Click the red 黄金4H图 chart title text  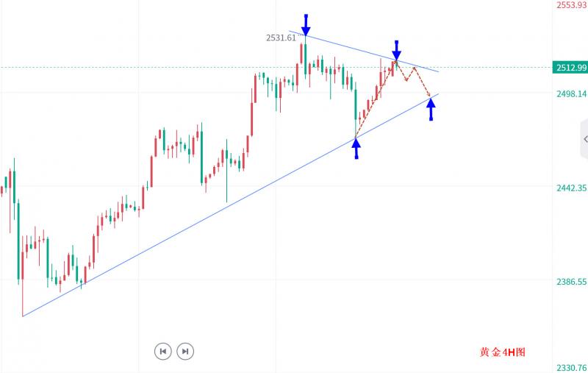[x=503, y=352]
